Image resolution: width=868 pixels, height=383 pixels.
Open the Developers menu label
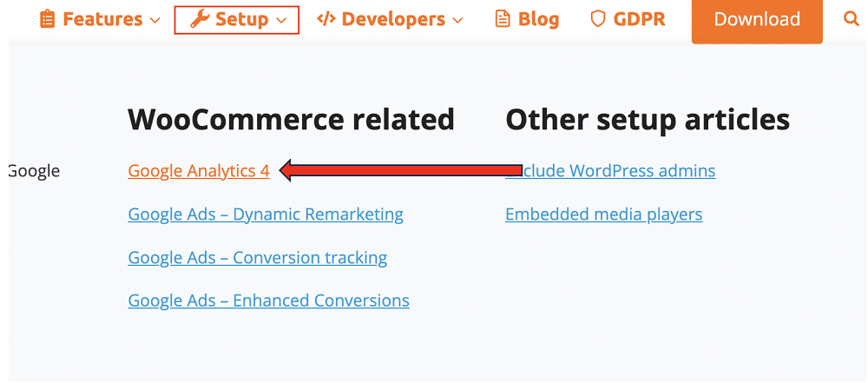[393, 19]
